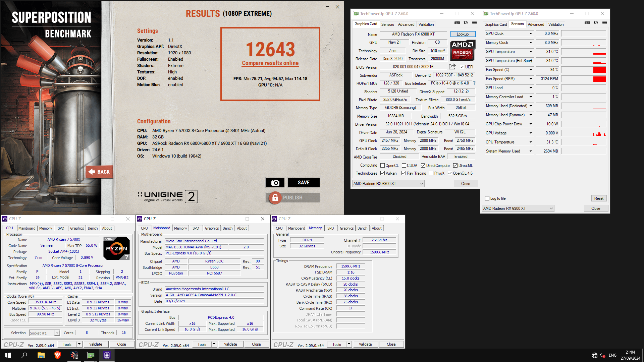This screenshot has height=362, width=644.
Task: Click the Bus Interface question mark icon
Action: [474, 83]
